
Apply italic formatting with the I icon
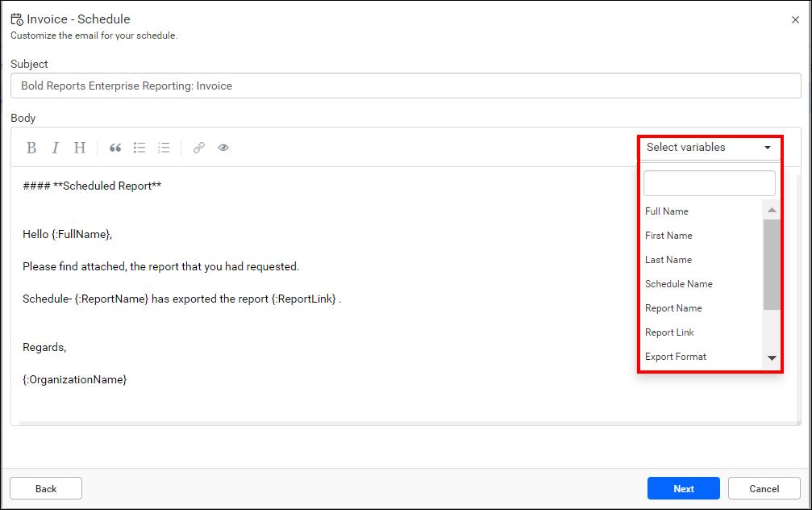click(x=56, y=148)
